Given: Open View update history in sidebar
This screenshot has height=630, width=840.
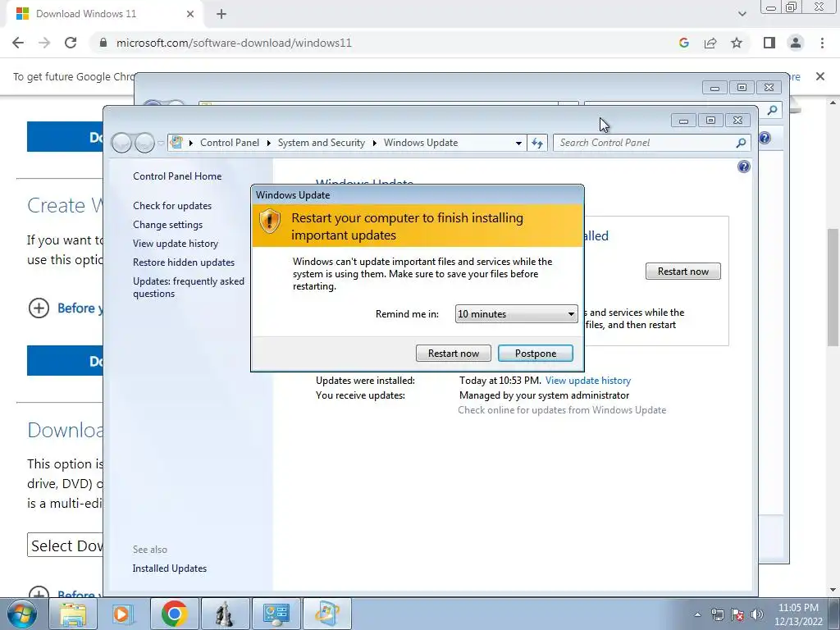Looking at the screenshot, I should click(176, 243).
